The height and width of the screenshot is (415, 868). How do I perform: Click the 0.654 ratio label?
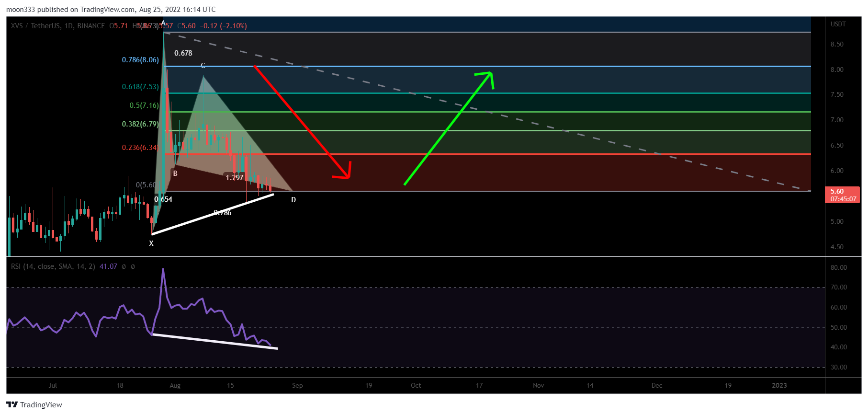tap(163, 199)
